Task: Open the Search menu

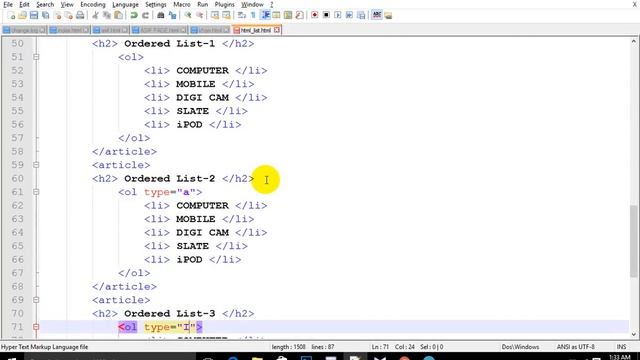Action: [45, 4]
